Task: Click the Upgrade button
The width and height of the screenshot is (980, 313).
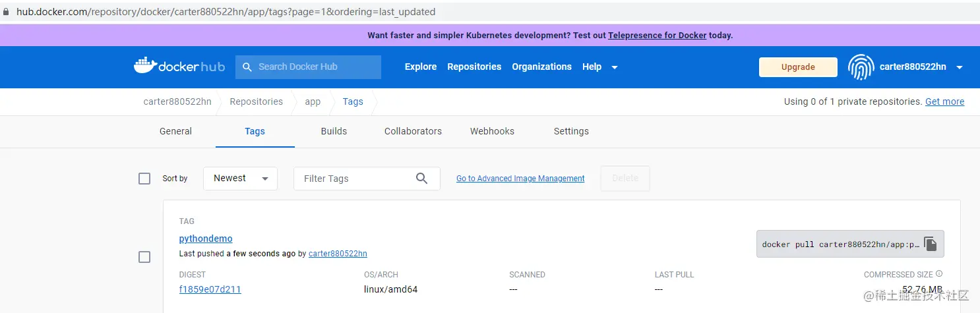Action: [x=798, y=67]
